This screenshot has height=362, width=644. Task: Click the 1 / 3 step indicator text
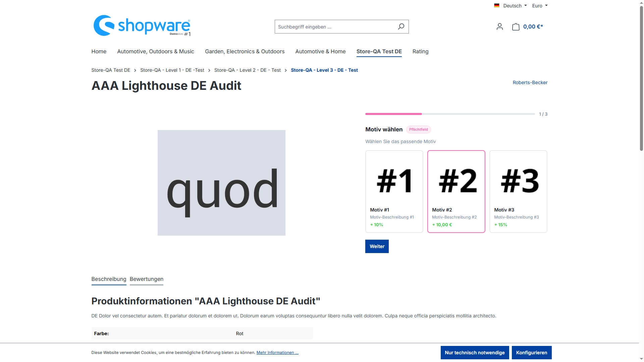543,114
